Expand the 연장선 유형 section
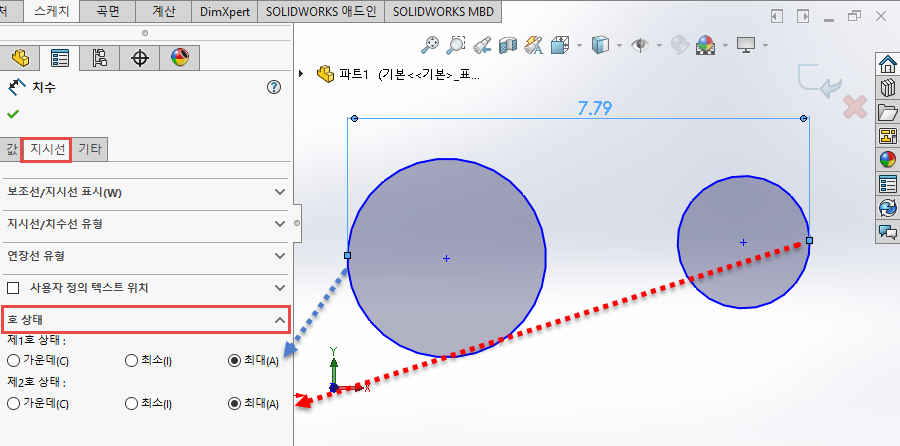The image size is (900, 446). coord(280,256)
